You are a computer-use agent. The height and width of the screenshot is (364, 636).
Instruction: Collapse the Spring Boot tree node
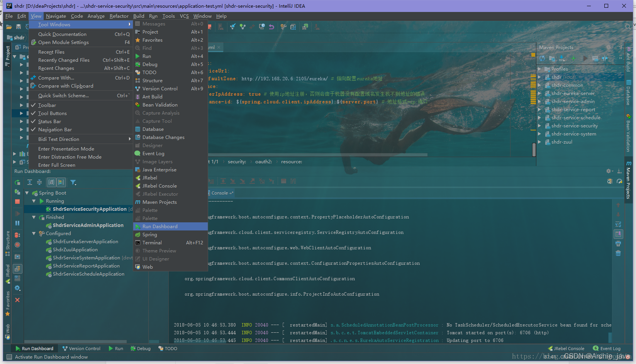tap(27, 193)
